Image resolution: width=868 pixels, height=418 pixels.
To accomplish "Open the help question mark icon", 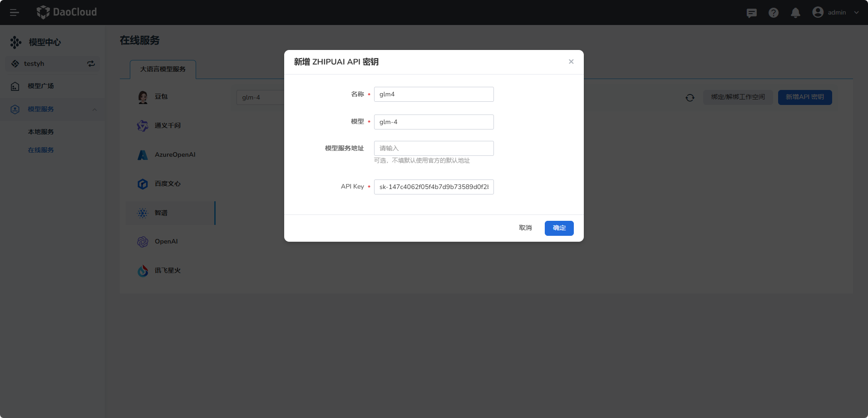I will point(774,13).
